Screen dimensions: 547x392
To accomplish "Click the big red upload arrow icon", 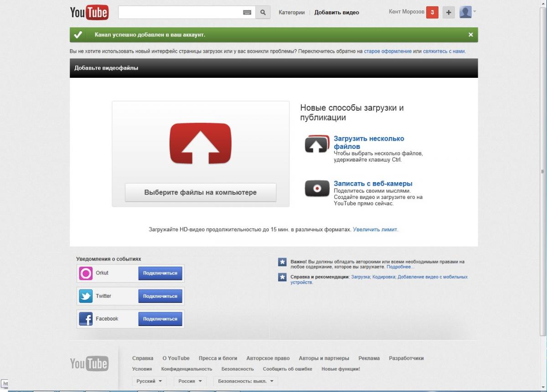I will (x=201, y=143).
